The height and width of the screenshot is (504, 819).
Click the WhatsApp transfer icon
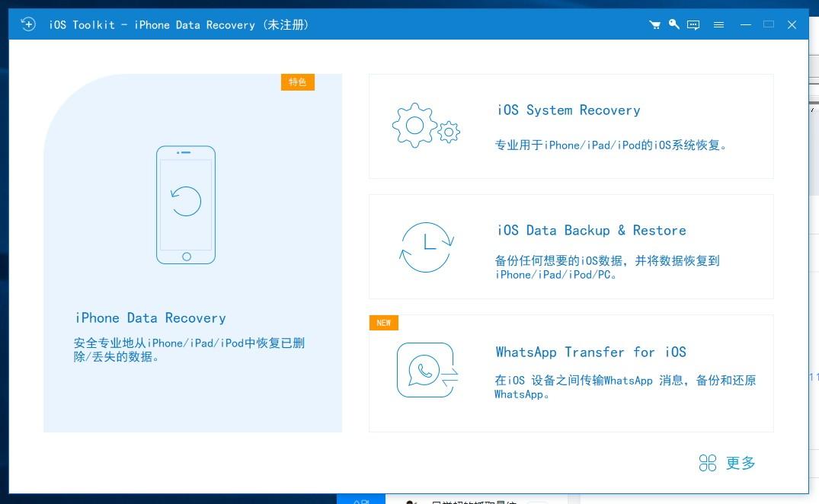(427, 370)
